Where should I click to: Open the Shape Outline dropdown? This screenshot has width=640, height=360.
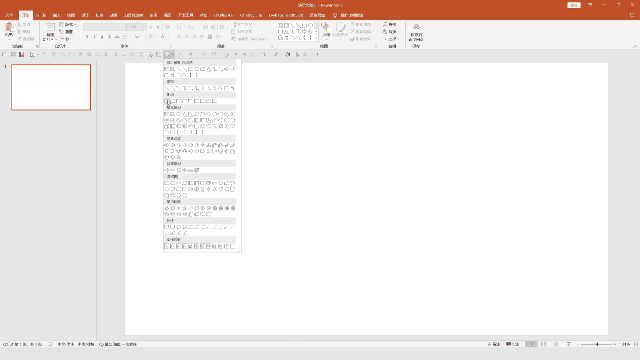point(362,31)
